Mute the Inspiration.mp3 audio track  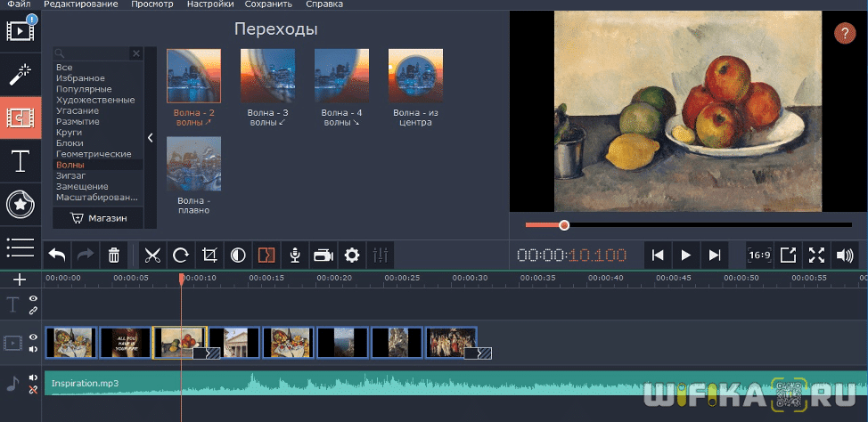pyautogui.click(x=33, y=377)
